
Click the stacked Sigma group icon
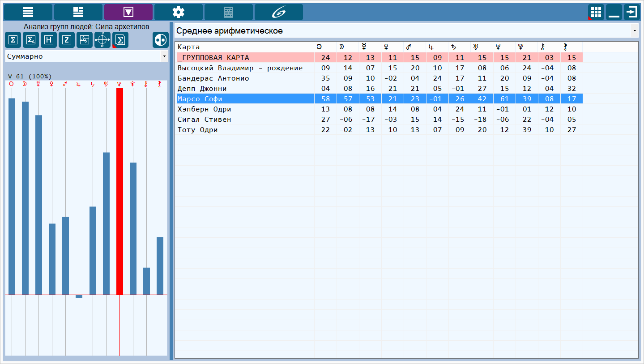coord(120,40)
